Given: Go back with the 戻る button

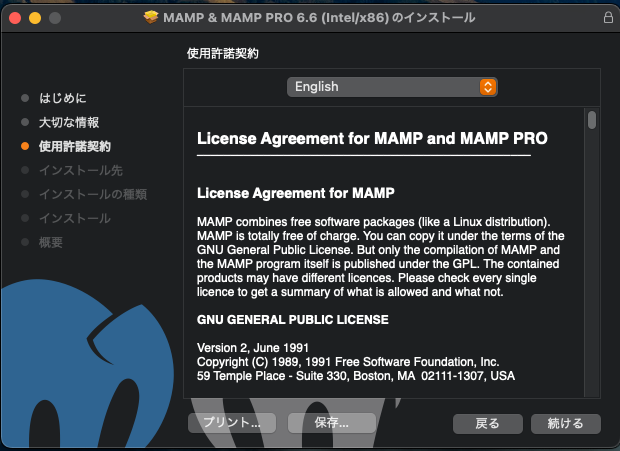Looking at the screenshot, I should [487, 423].
